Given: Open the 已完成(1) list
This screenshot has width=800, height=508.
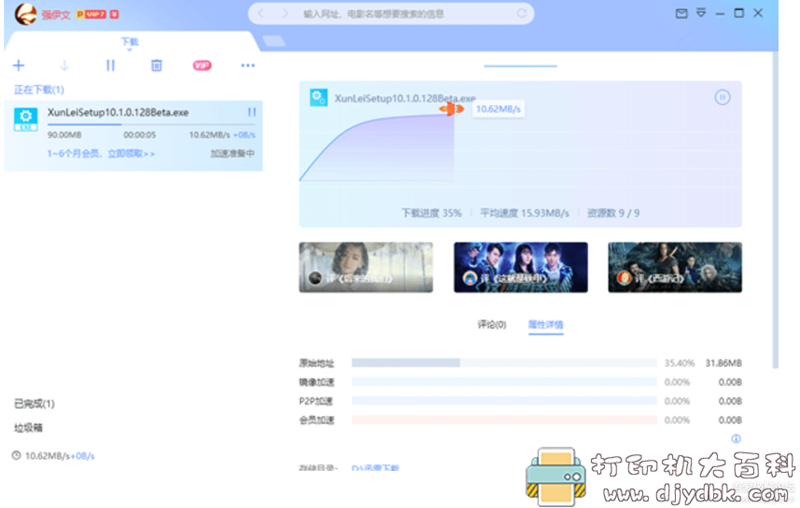Looking at the screenshot, I should tap(34, 404).
